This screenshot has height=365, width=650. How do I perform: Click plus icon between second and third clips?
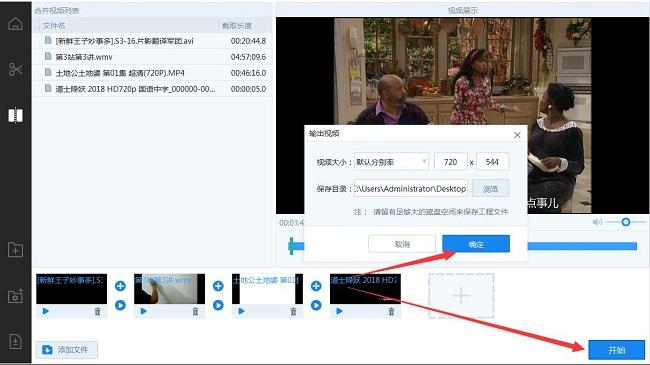pyautogui.click(x=218, y=286)
